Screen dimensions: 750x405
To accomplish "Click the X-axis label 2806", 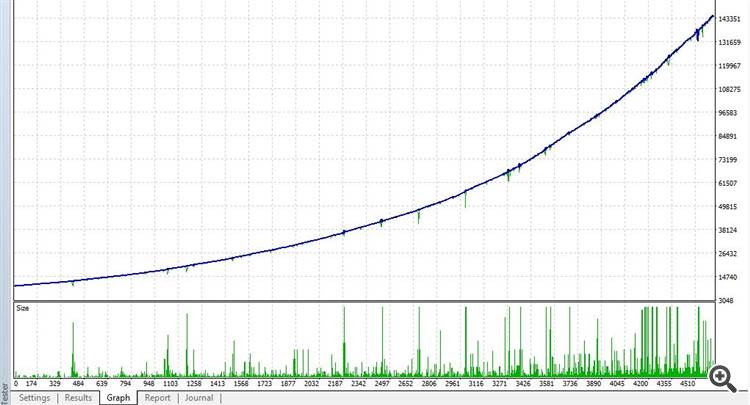I will coord(429,383).
